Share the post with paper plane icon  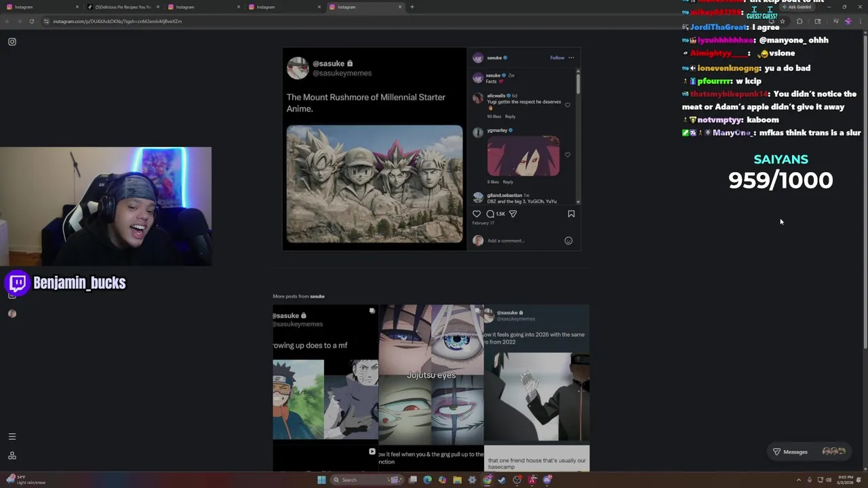(x=513, y=213)
